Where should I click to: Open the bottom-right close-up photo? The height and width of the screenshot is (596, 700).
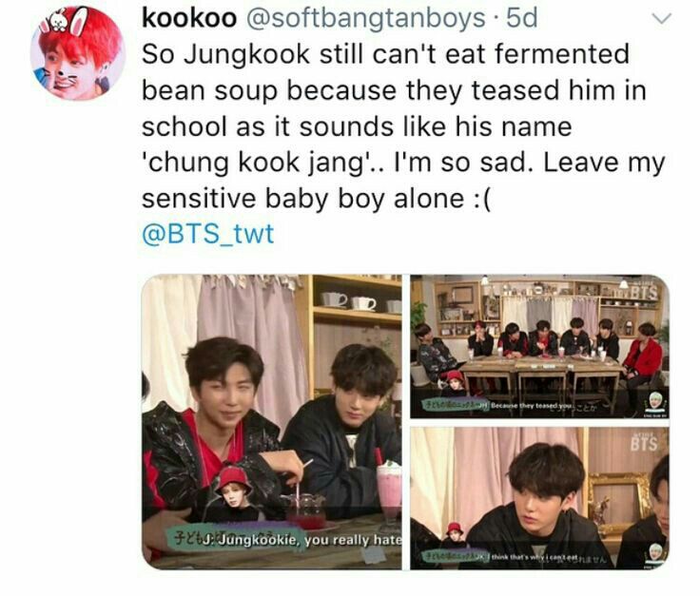539,498
